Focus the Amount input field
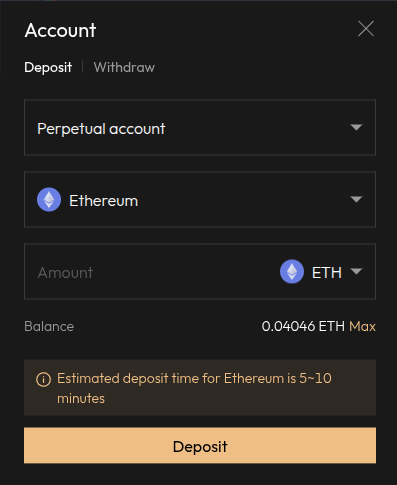This screenshot has width=397, height=485. click(x=150, y=272)
